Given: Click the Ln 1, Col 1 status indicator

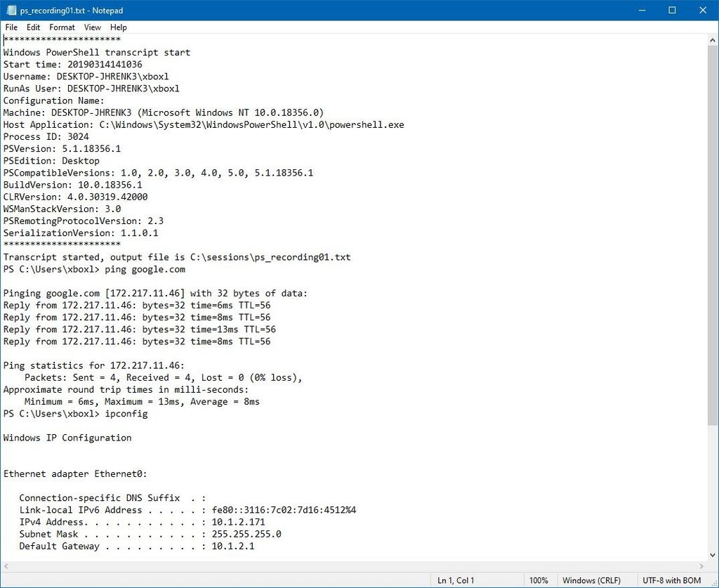Looking at the screenshot, I should (456, 580).
